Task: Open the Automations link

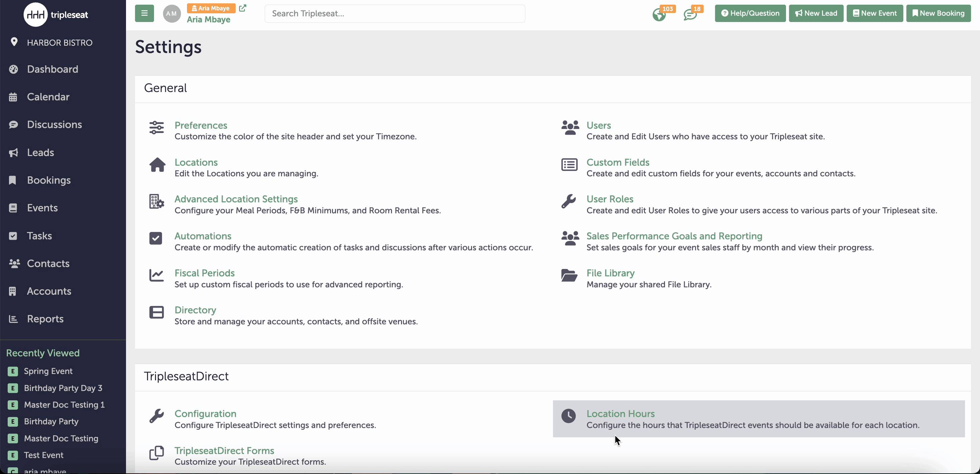Action: [x=203, y=236]
